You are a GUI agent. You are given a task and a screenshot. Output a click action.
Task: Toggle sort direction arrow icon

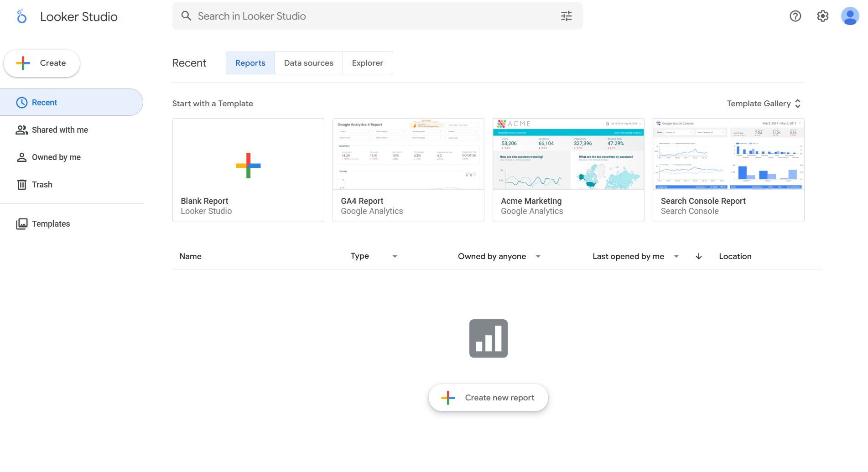click(698, 256)
